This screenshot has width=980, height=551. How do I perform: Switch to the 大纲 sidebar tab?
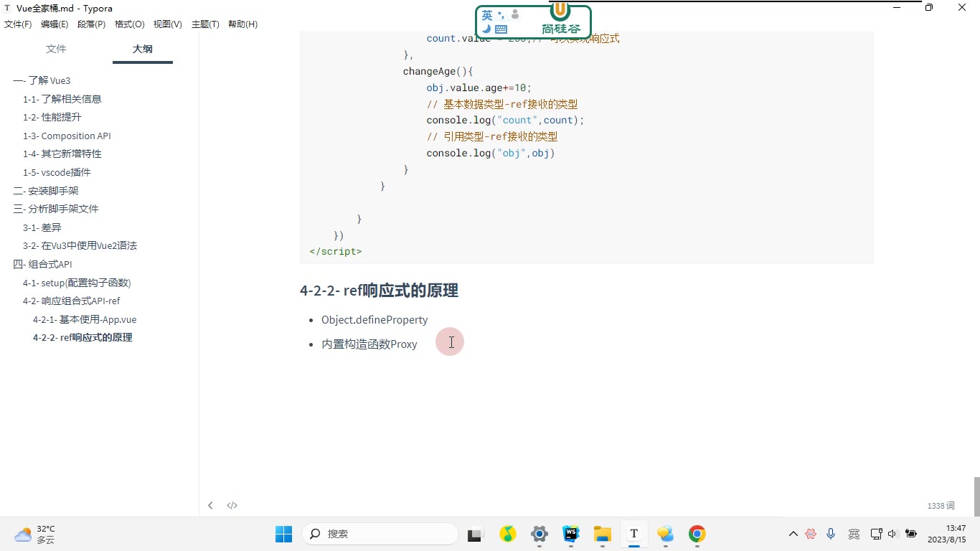point(143,49)
